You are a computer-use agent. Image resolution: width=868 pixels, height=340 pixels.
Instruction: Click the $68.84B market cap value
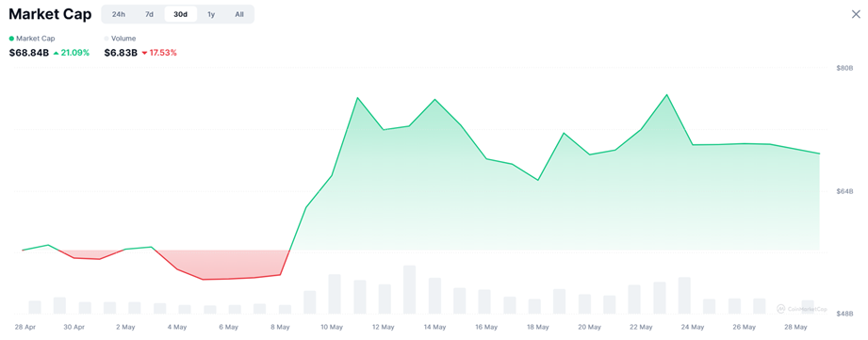[29, 53]
